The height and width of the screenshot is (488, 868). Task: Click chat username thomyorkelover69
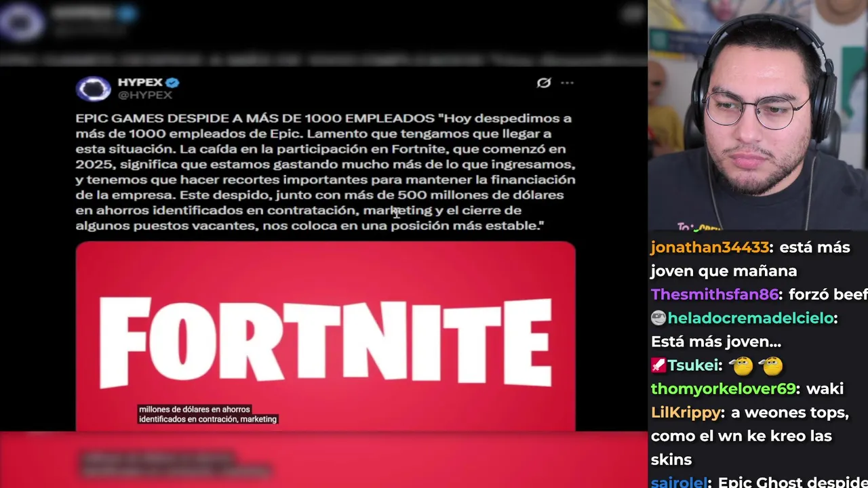click(723, 389)
